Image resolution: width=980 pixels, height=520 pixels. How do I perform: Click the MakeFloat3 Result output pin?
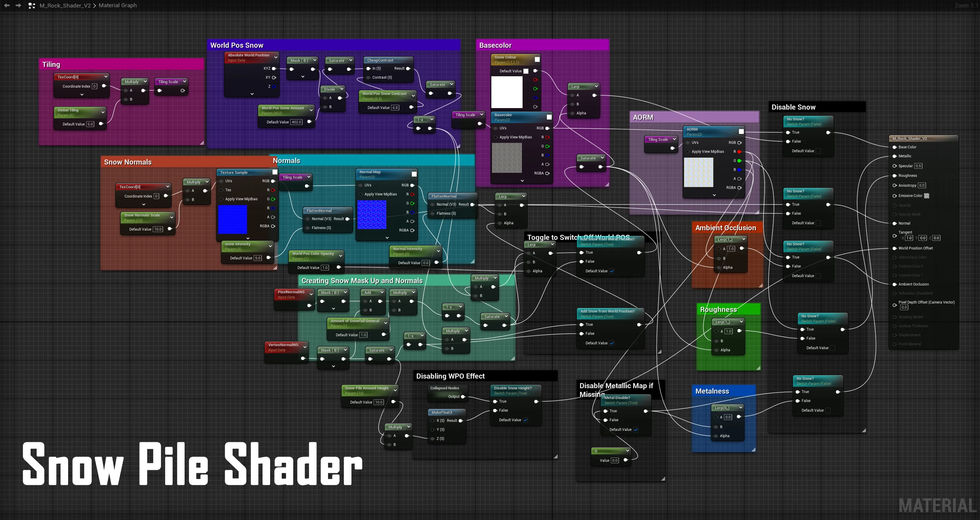coord(461,421)
